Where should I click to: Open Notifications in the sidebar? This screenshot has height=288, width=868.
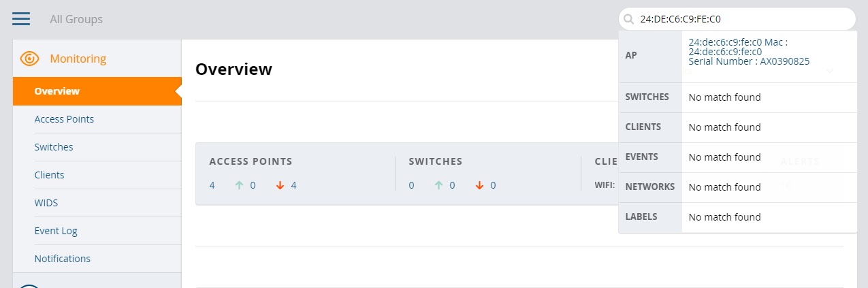point(63,259)
